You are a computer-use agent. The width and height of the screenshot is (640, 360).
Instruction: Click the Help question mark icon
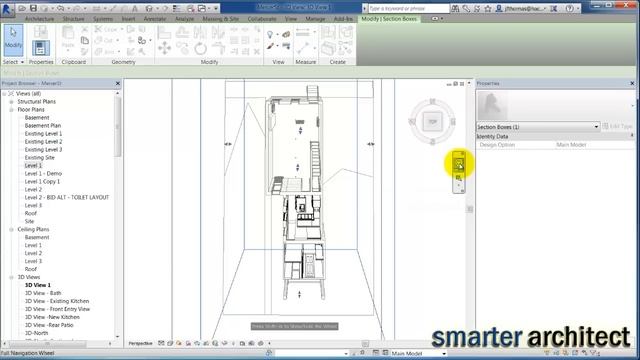click(x=570, y=8)
